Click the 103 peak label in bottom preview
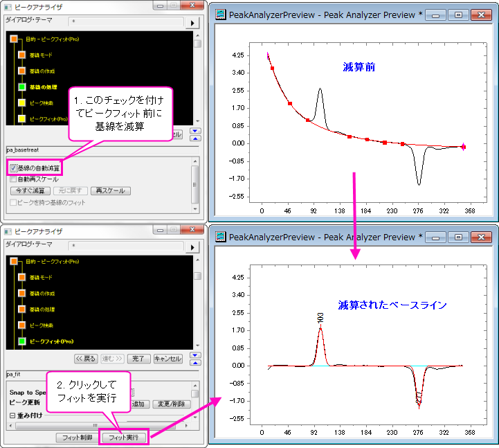The width and height of the screenshot is (499, 448). (320, 318)
